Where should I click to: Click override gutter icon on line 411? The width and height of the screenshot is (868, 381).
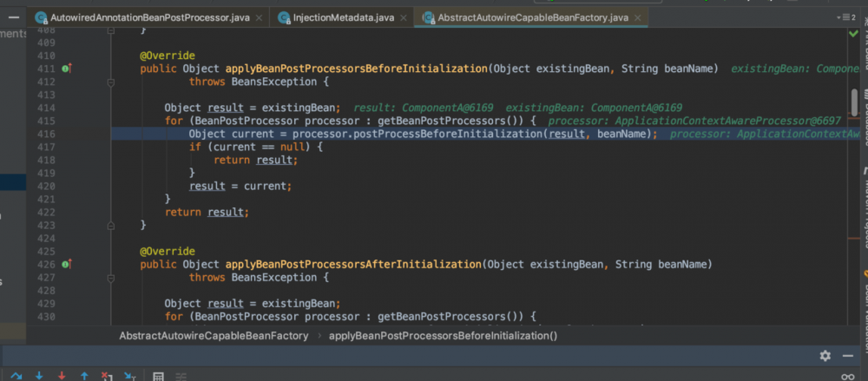click(x=67, y=69)
